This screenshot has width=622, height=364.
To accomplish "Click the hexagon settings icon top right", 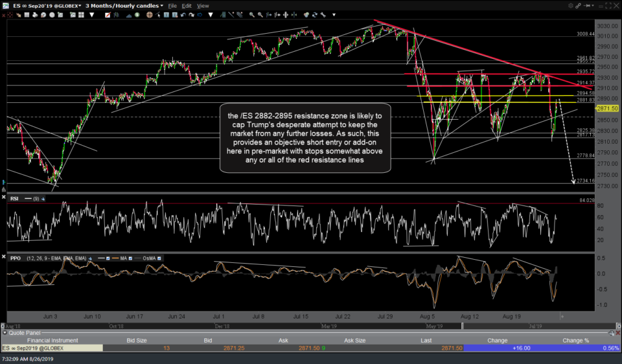I will pyautogui.click(x=571, y=6).
